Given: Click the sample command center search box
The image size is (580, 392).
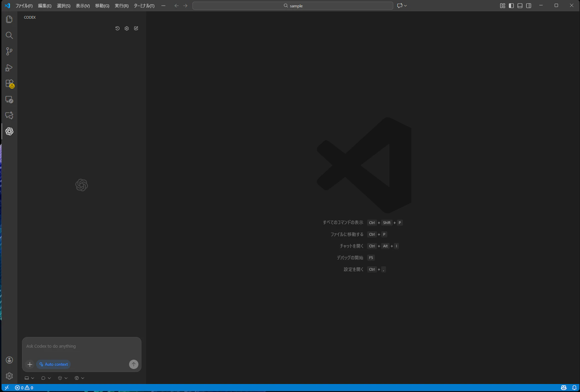Looking at the screenshot, I should [x=293, y=6].
